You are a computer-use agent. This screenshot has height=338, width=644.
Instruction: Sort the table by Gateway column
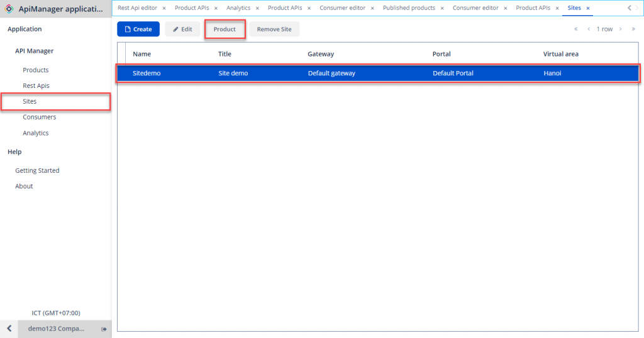(x=321, y=54)
